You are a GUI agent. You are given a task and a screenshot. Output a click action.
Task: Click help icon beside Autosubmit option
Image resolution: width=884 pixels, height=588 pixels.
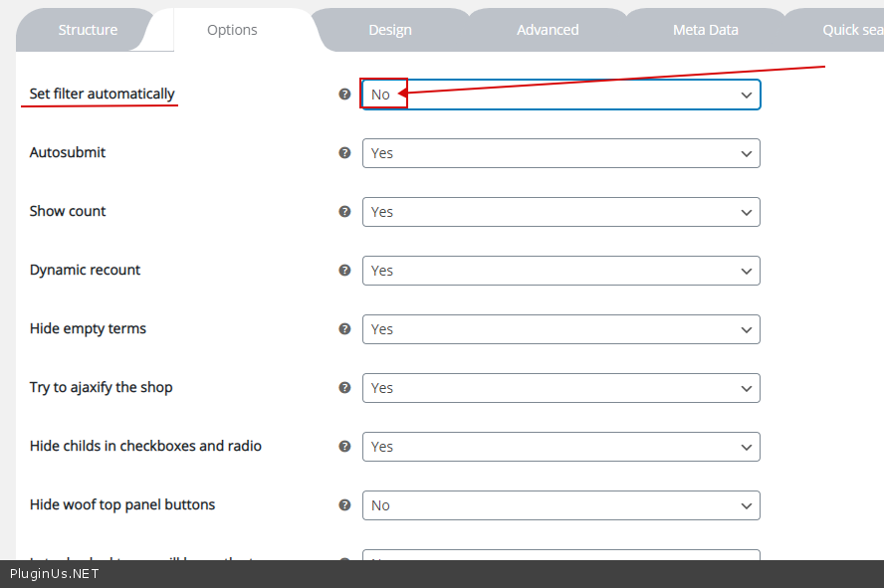344,153
